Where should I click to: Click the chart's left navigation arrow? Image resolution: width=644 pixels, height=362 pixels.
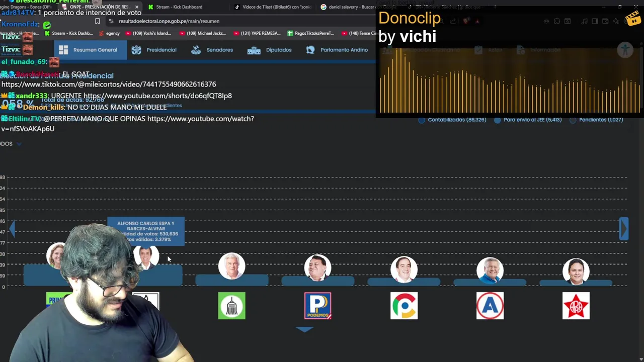click(12, 229)
